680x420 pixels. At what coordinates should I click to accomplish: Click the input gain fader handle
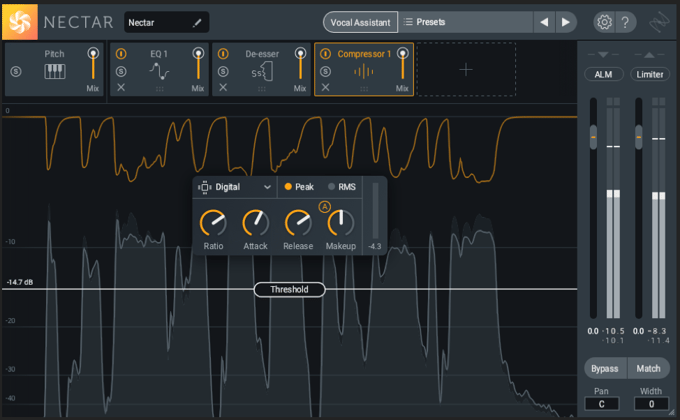point(593,137)
